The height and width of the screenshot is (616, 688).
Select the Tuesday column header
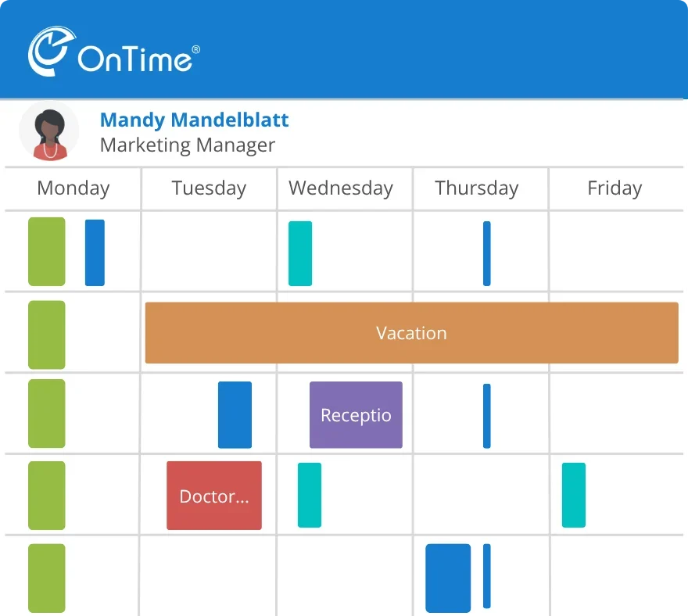[209, 188]
